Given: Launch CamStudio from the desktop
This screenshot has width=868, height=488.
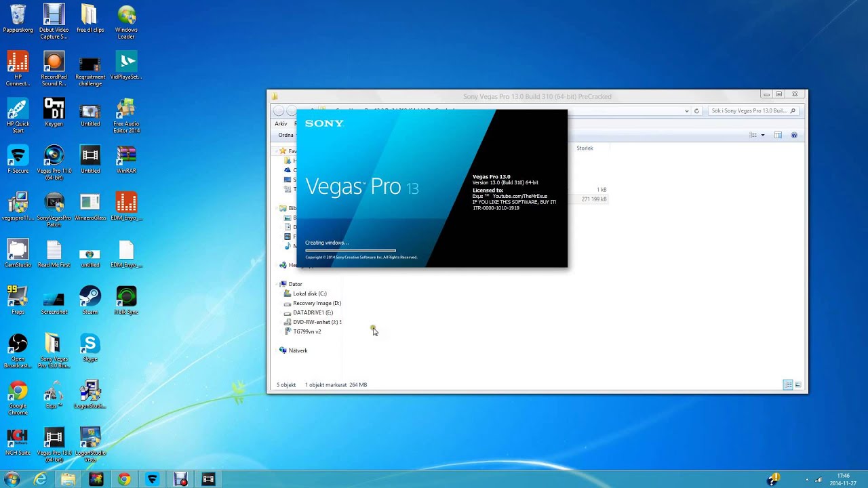Looking at the screenshot, I should pyautogui.click(x=18, y=253).
